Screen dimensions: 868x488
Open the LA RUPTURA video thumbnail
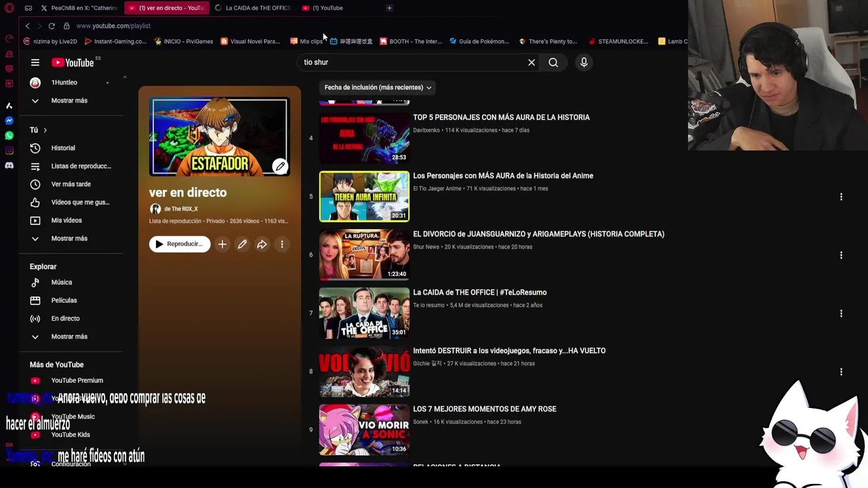pos(364,255)
